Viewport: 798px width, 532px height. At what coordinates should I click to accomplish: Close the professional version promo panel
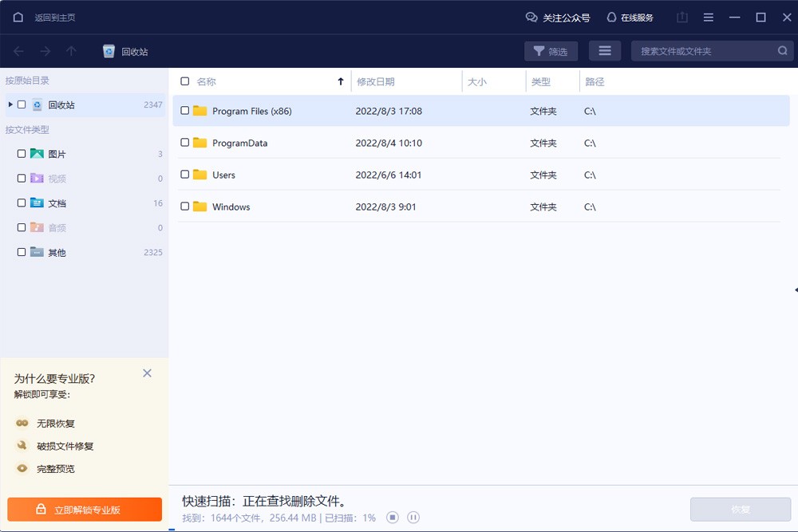(147, 373)
